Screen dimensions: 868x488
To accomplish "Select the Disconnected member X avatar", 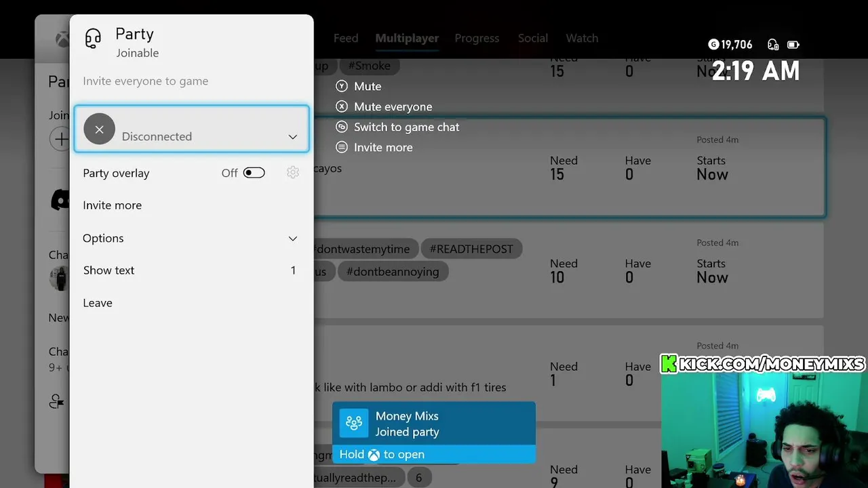I will [99, 129].
